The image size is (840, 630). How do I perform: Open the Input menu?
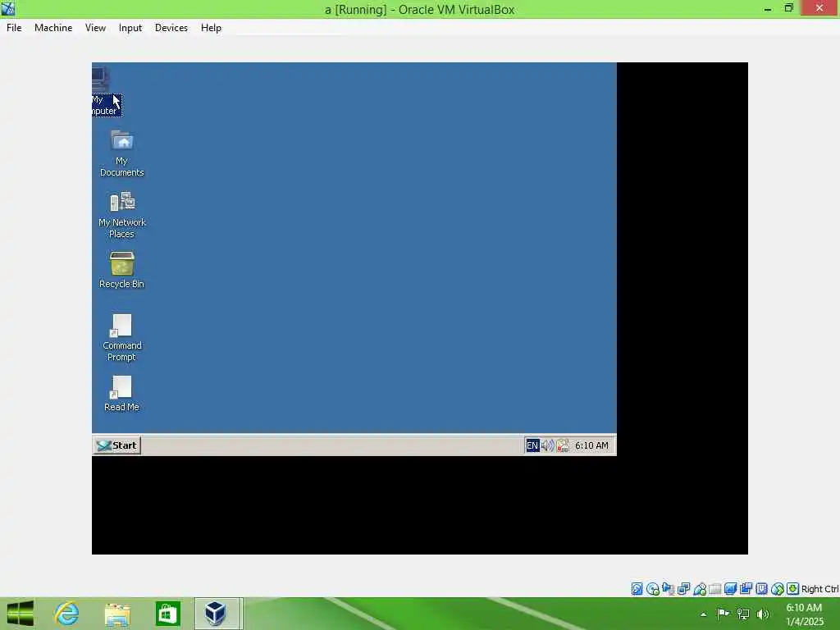[130, 28]
